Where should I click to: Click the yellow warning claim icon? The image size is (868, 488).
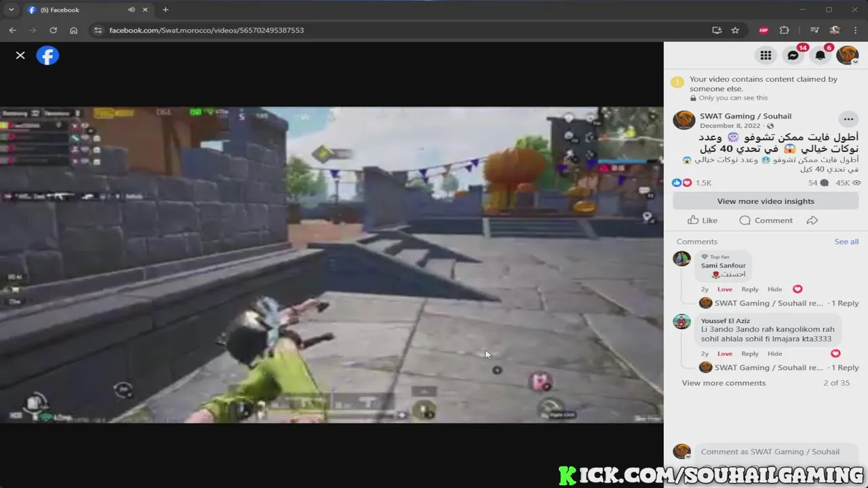[677, 83]
